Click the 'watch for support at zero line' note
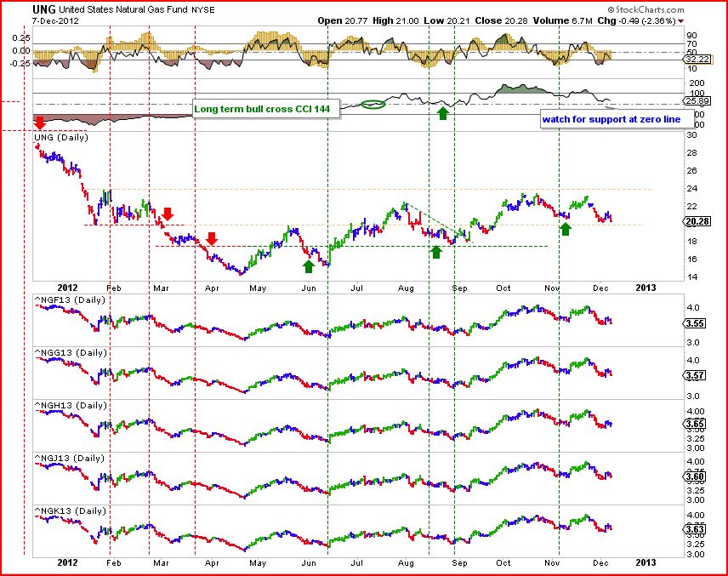Screen dimensions: 728x576 [617, 119]
